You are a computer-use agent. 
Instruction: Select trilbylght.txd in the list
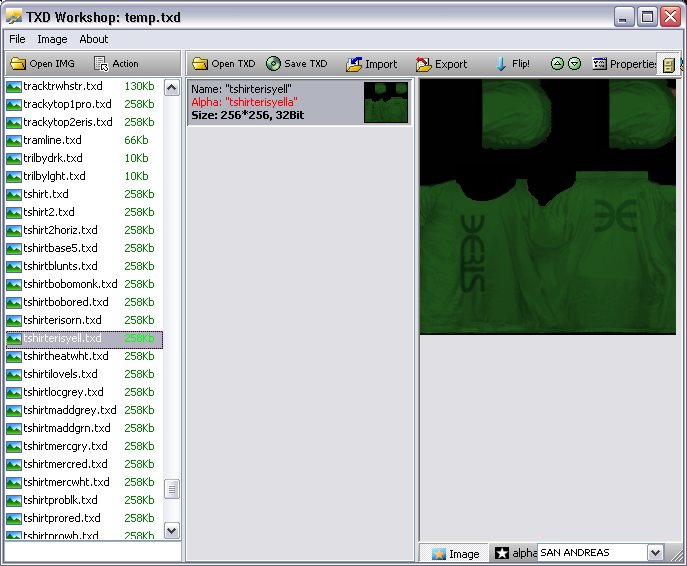tap(84, 176)
